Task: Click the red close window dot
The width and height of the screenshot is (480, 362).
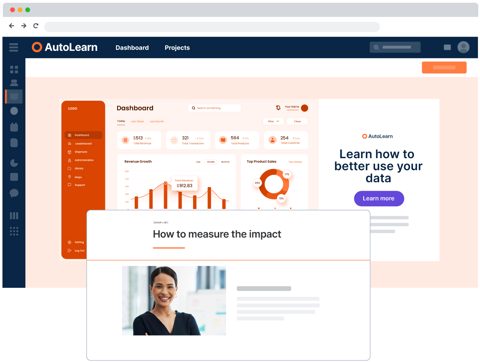Action: pyautogui.click(x=12, y=10)
